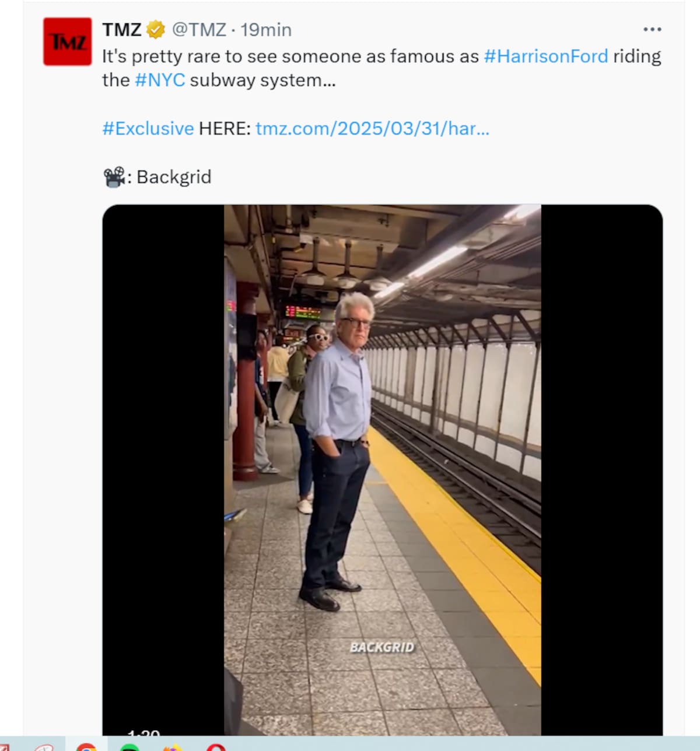Click the gold verified badge next to TMZ

pos(155,29)
